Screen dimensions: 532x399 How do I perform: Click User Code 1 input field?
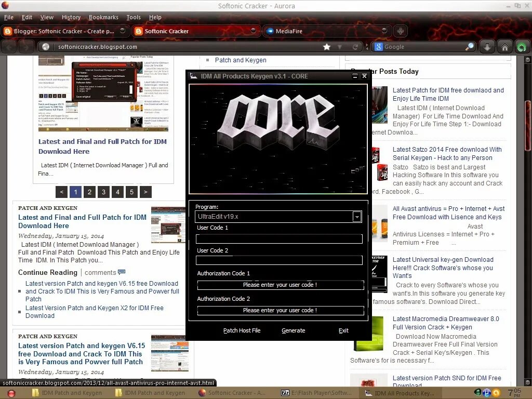279,239
